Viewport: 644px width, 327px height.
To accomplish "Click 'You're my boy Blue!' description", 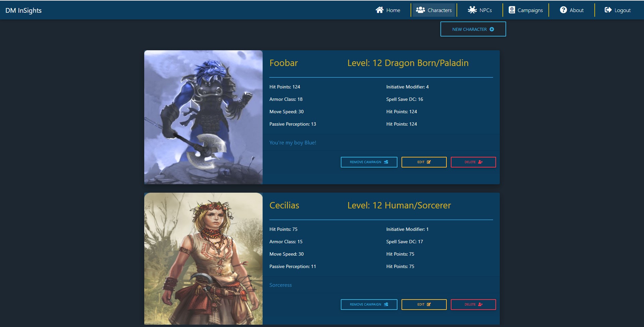I will click(x=293, y=143).
